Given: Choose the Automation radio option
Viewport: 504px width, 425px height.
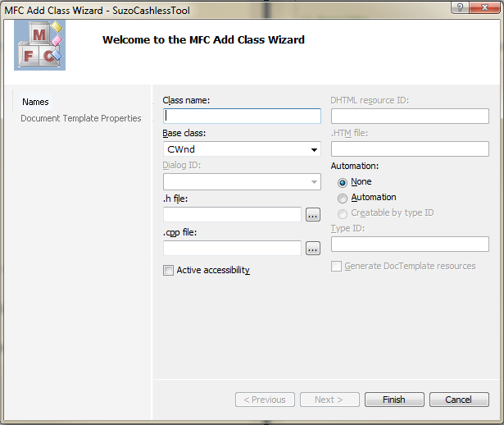Looking at the screenshot, I should (x=343, y=198).
